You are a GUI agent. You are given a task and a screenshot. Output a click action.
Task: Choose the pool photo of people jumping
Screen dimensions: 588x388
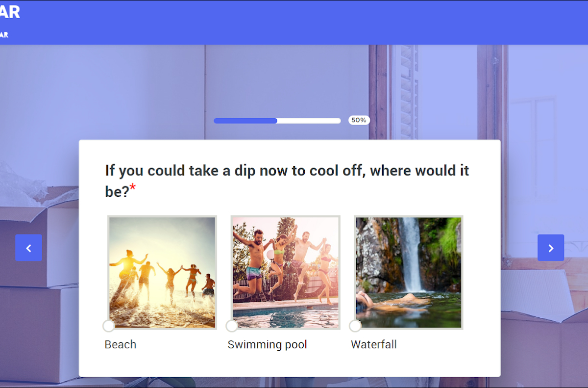[285, 272]
